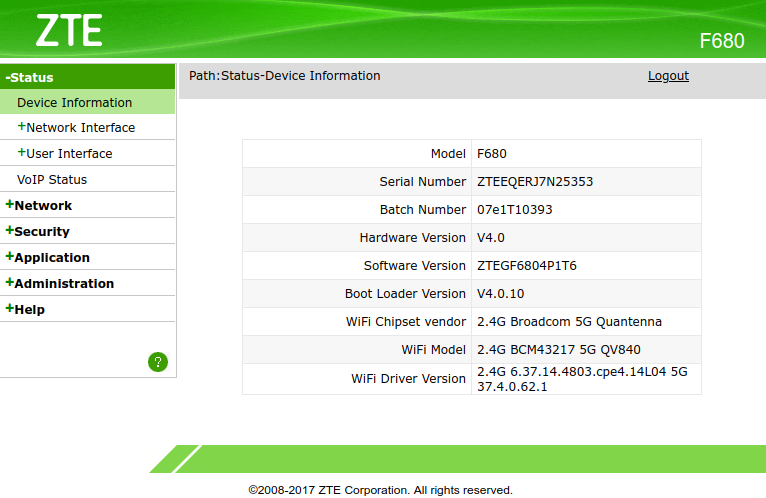Click hardware version value V4.0
The image size is (766, 498).
pyautogui.click(x=490, y=238)
